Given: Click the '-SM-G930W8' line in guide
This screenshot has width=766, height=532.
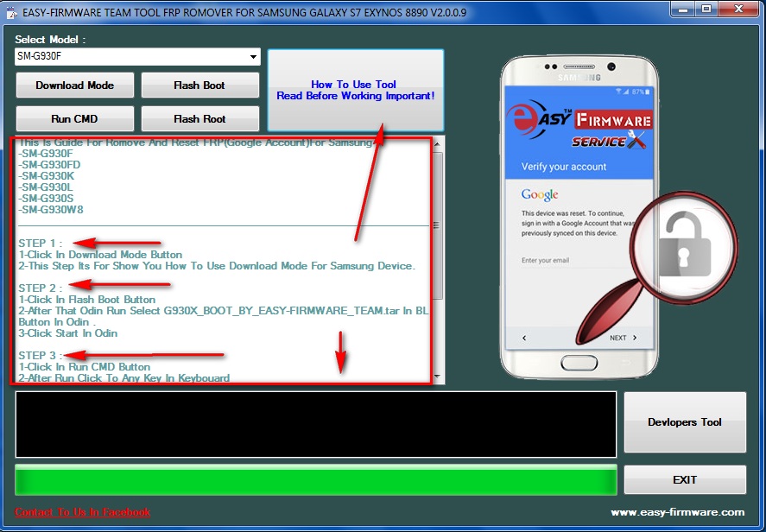Looking at the screenshot, I should (51, 210).
